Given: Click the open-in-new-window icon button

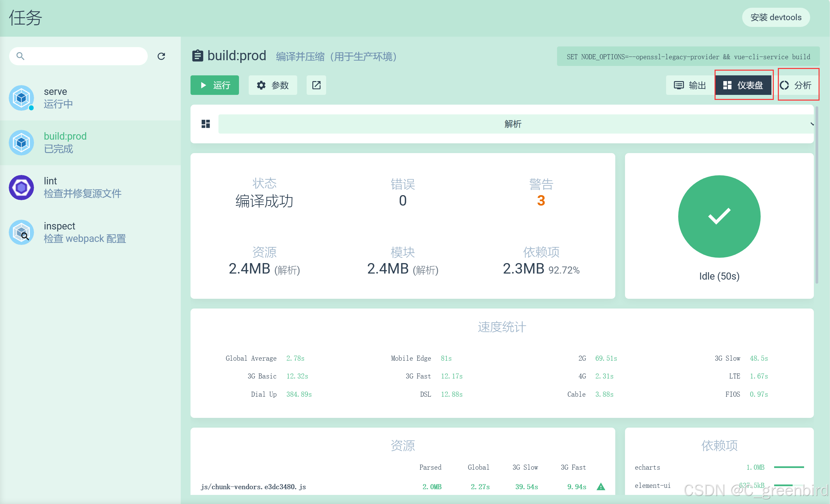Looking at the screenshot, I should tap(316, 85).
